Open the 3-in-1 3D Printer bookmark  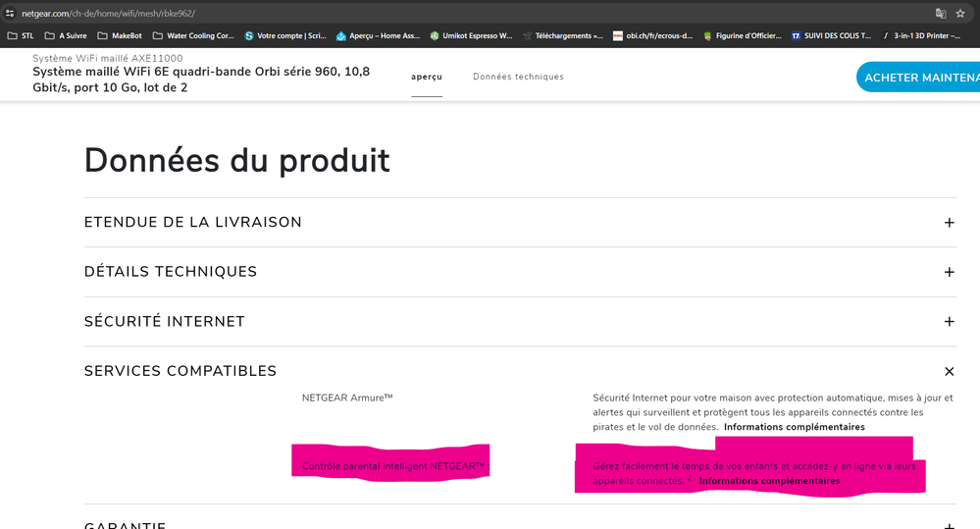point(921,35)
